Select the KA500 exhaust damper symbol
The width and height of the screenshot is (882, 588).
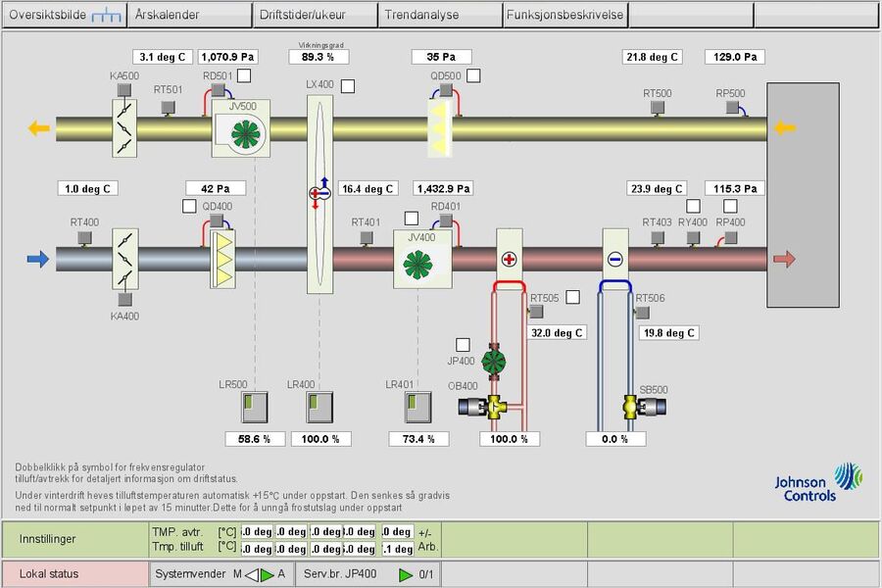[x=124, y=127]
